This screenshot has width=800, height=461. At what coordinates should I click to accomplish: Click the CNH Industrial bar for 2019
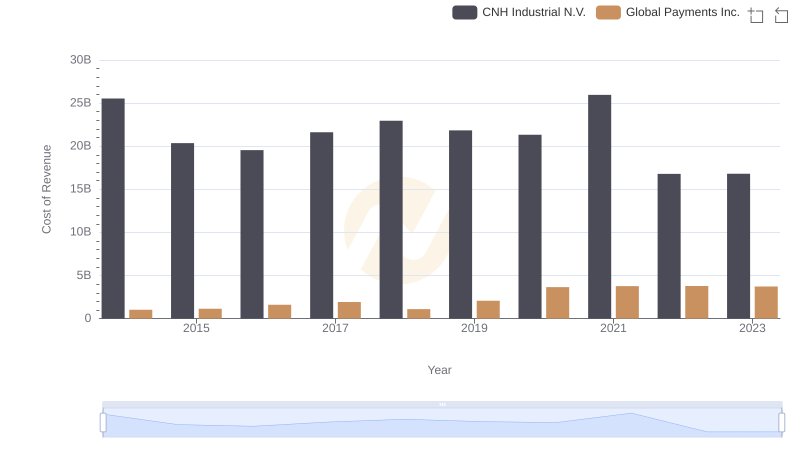point(461,224)
